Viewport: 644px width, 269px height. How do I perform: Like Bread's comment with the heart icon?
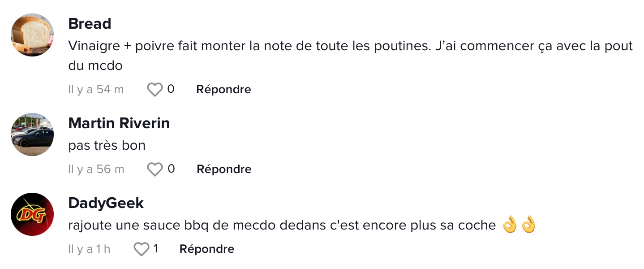[x=155, y=90]
